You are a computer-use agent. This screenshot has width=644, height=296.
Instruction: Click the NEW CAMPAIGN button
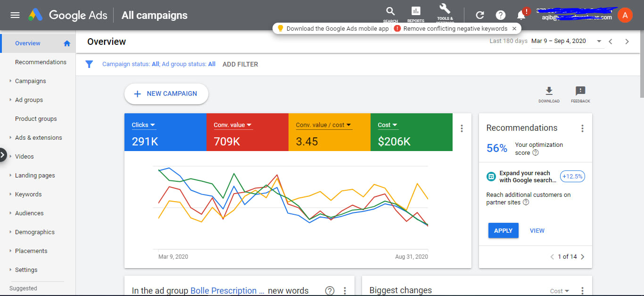click(x=166, y=93)
